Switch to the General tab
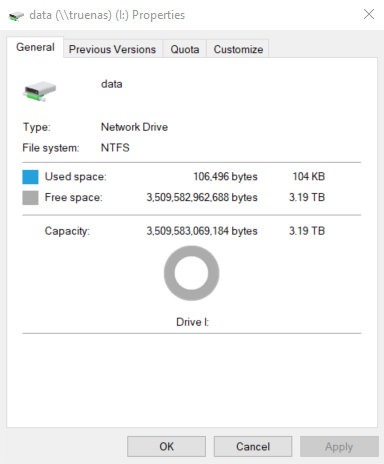Image resolution: width=384 pixels, height=464 pixels. [x=35, y=47]
